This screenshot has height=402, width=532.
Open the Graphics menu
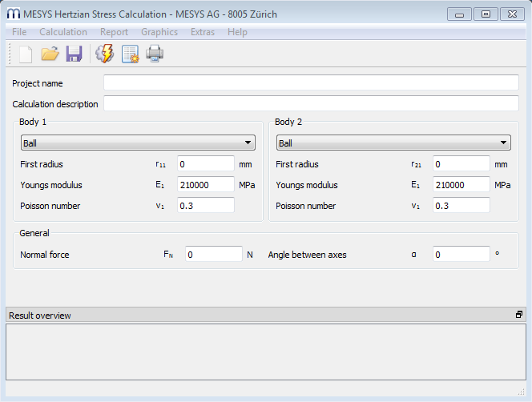point(159,32)
